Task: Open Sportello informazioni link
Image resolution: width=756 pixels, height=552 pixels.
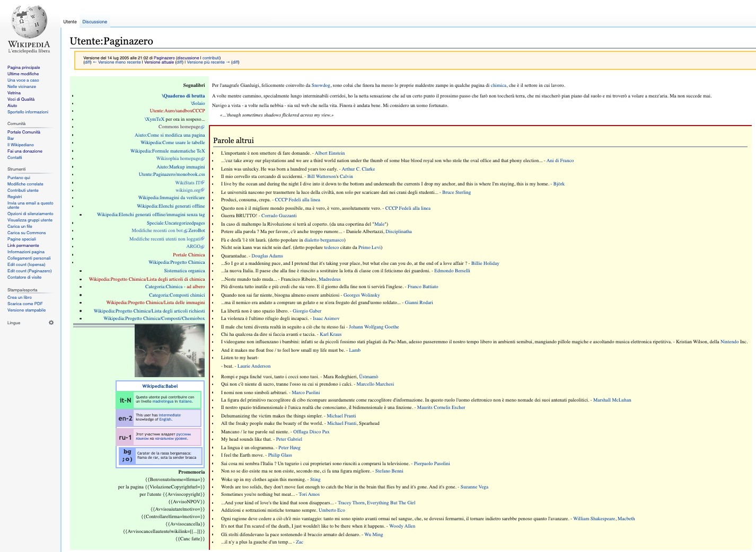Action: point(28,112)
